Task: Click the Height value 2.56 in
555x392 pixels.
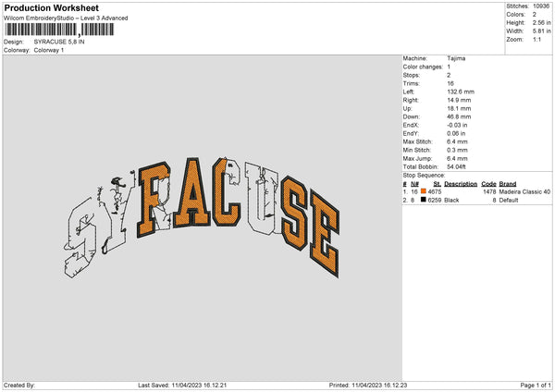Action: (541, 22)
